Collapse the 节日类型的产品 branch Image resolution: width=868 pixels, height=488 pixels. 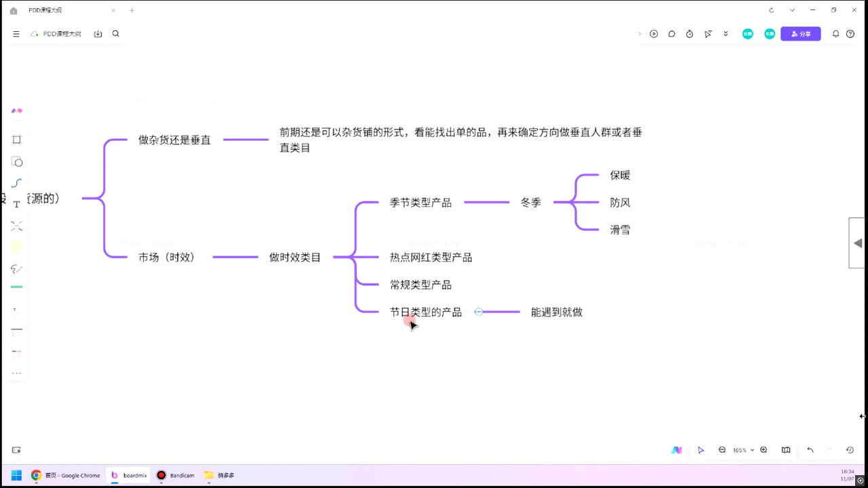[479, 312]
